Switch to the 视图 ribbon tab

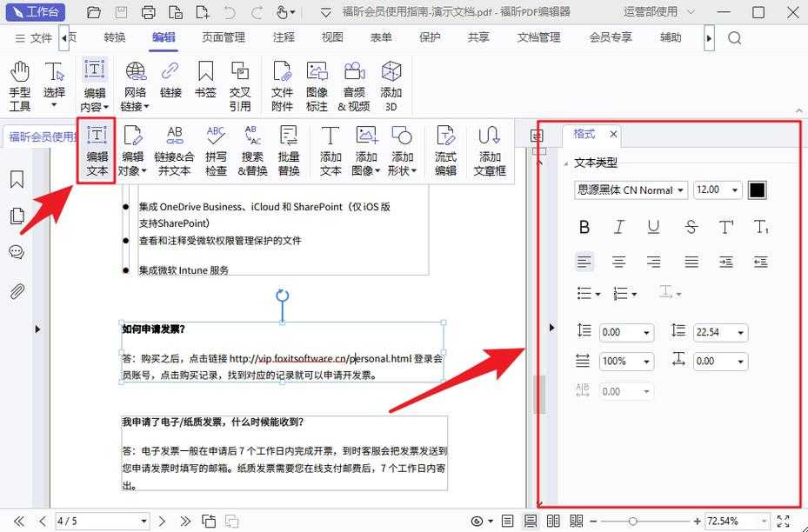click(331, 37)
